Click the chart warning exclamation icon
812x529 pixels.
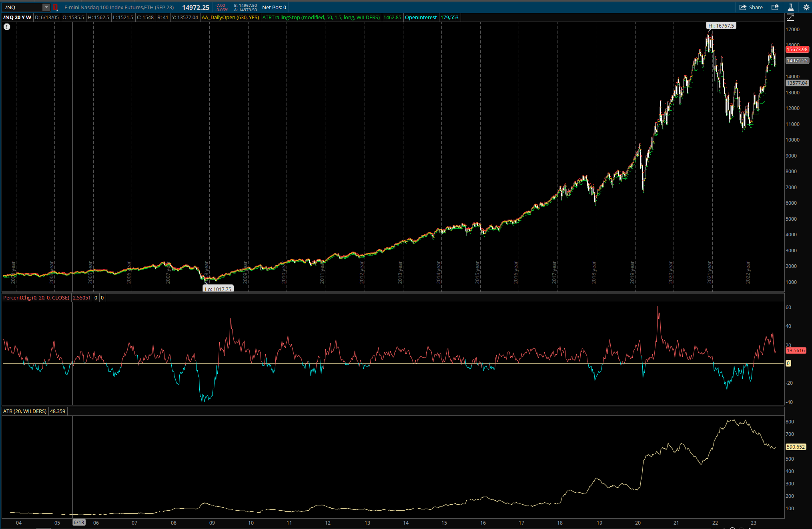[7, 27]
